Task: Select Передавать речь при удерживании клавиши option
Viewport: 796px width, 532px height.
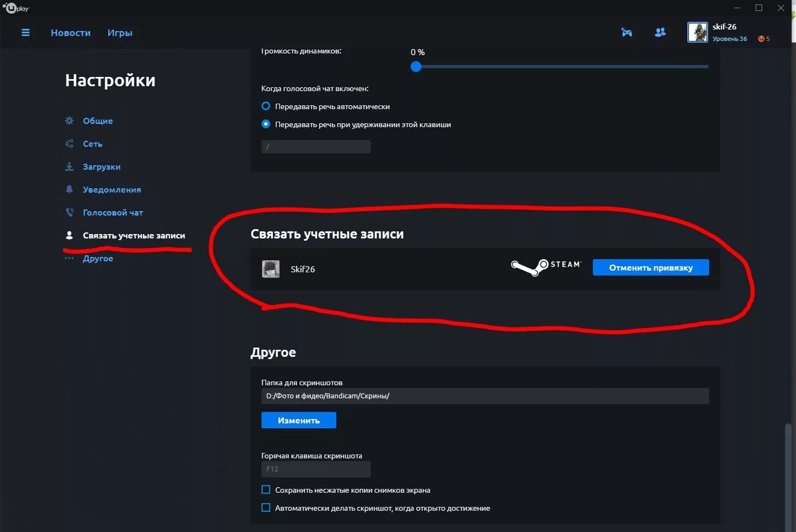Action: coord(266,124)
